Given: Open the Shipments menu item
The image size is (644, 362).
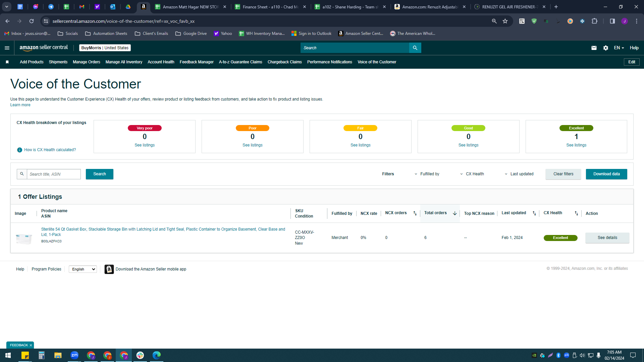Looking at the screenshot, I should 58,62.
